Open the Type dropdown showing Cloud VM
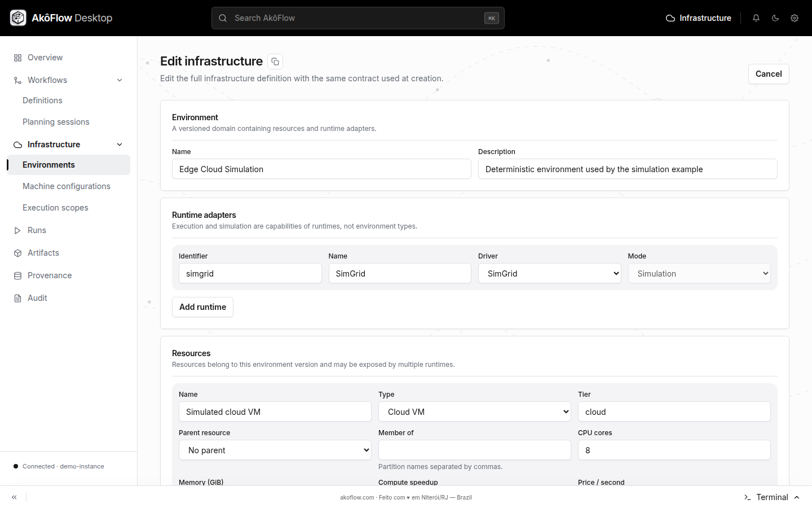812x508 pixels. pos(475,412)
